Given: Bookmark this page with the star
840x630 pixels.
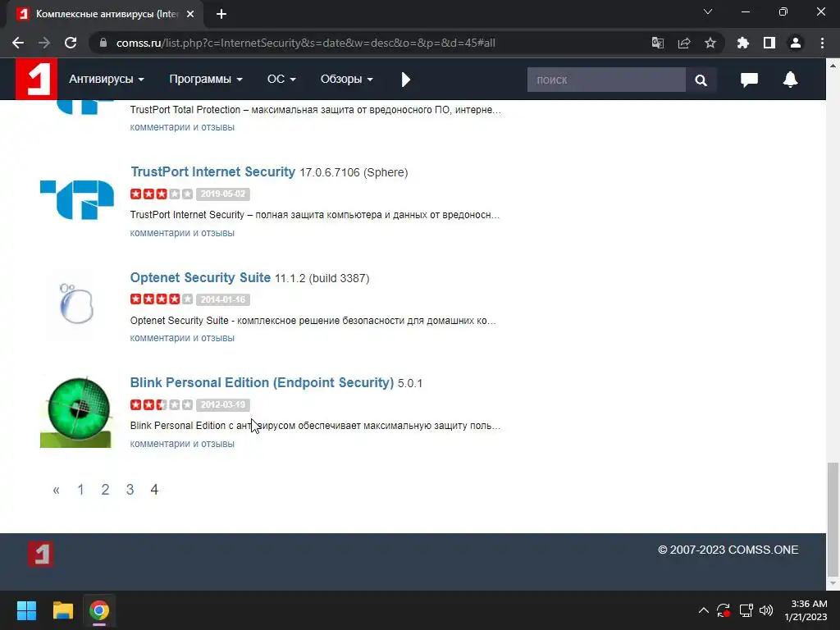Looking at the screenshot, I should (710, 43).
